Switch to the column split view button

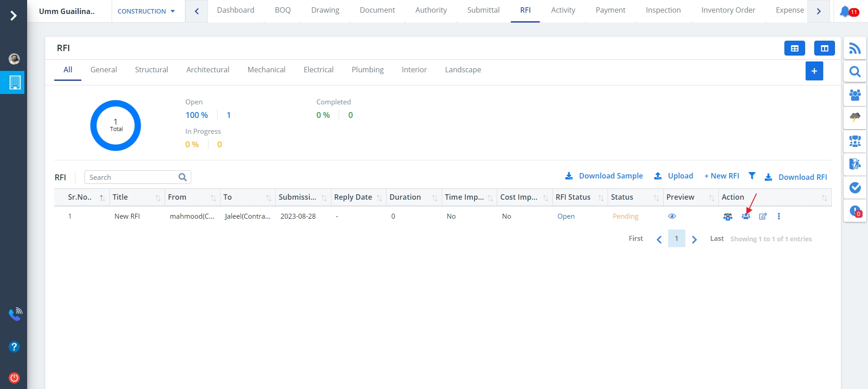[x=824, y=48]
